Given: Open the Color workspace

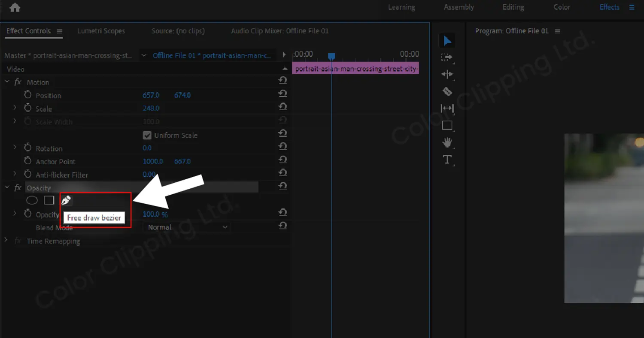Looking at the screenshot, I should pyautogui.click(x=562, y=7).
